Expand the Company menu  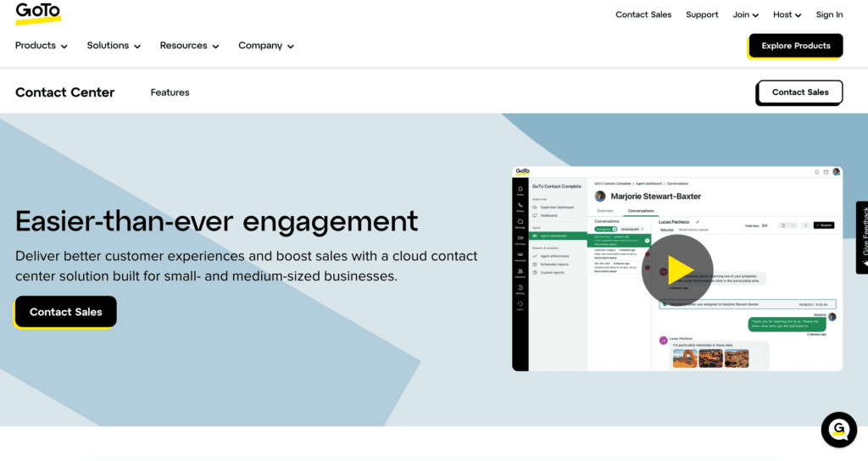[x=265, y=46]
